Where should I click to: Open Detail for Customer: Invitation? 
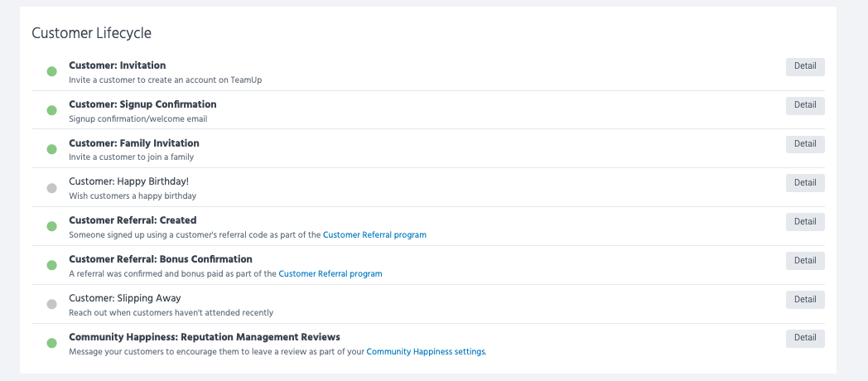(804, 66)
